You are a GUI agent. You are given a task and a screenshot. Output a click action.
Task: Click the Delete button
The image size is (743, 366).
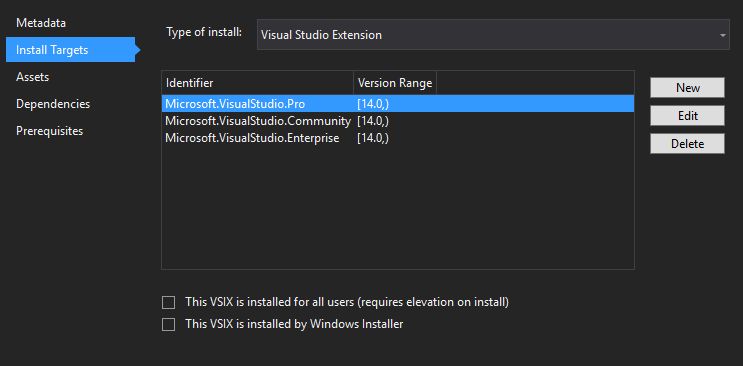(687, 144)
